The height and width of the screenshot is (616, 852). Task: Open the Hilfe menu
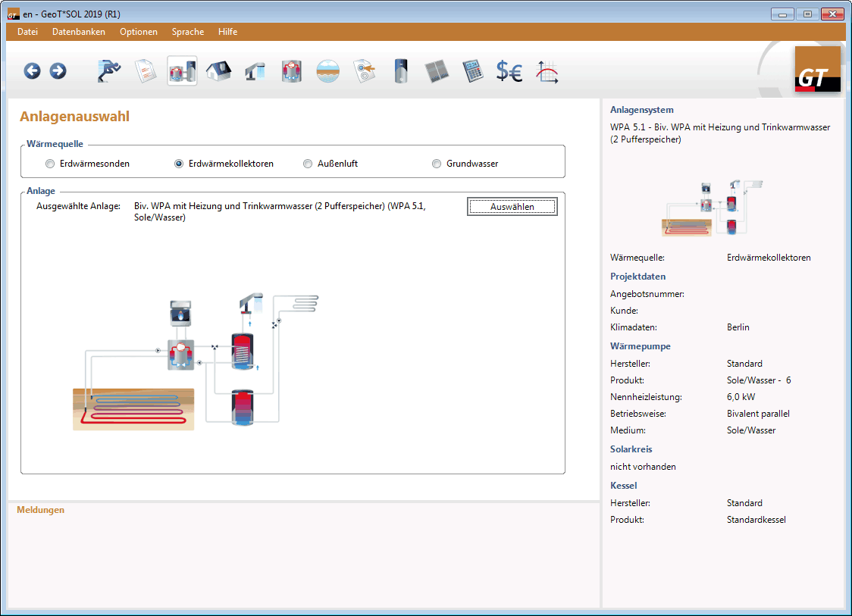pyautogui.click(x=227, y=32)
